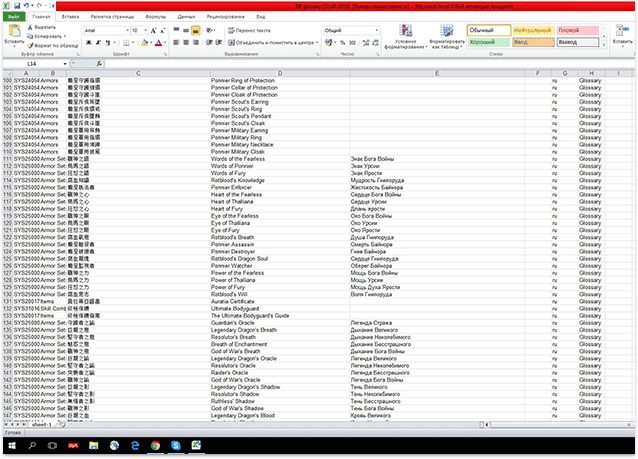Viewport: 638px width, 459px height.
Task: Switch to the Разметка страницы tab
Action: pyautogui.click(x=112, y=17)
